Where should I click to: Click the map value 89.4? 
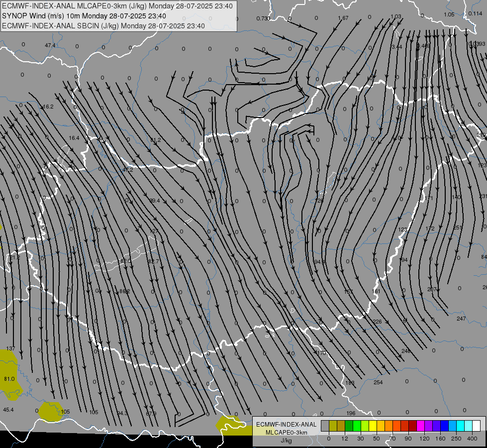(x=155, y=201)
